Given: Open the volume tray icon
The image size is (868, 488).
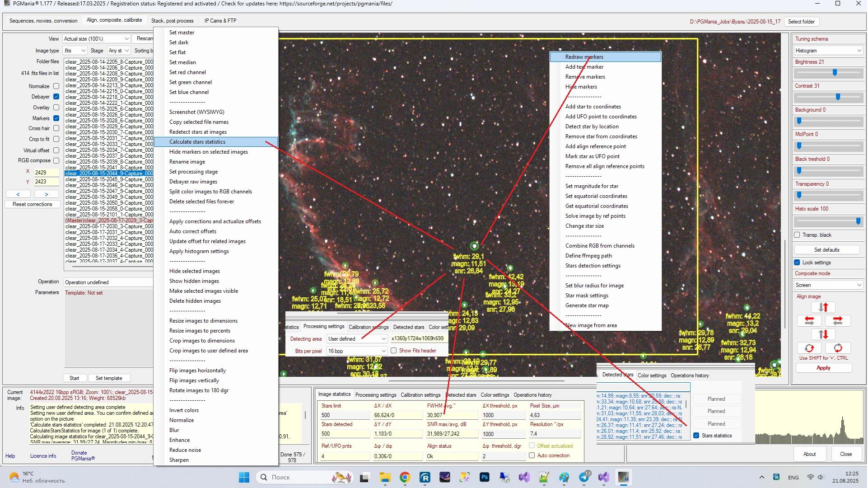Looking at the screenshot, I should [821, 477].
